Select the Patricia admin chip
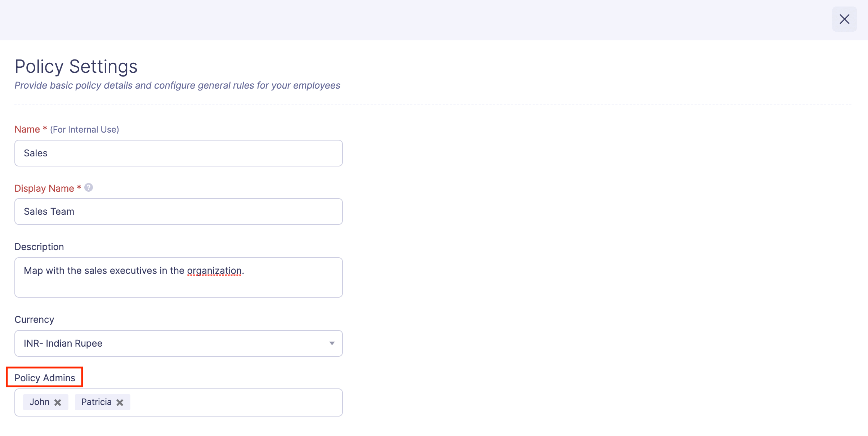Image resolution: width=868 pixels, height=436 pixels. click(x=95, y=402)
